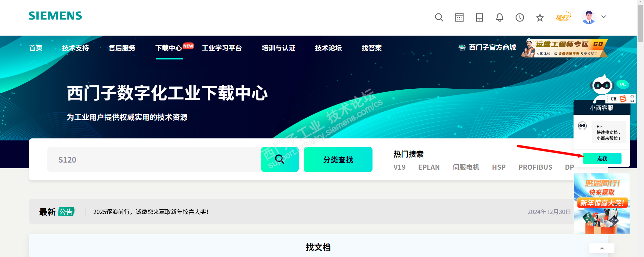The height and width of the screenshot is (257, 644).
Task: Open announcement 2025逐浪前行 link
Action: click(151, 212)
